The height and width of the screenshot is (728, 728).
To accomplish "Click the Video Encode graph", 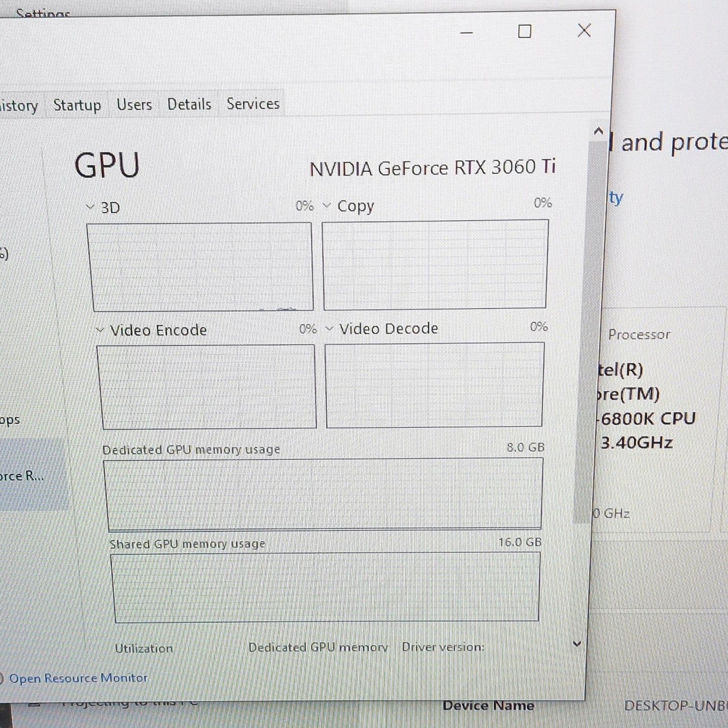I will (207, 387).
